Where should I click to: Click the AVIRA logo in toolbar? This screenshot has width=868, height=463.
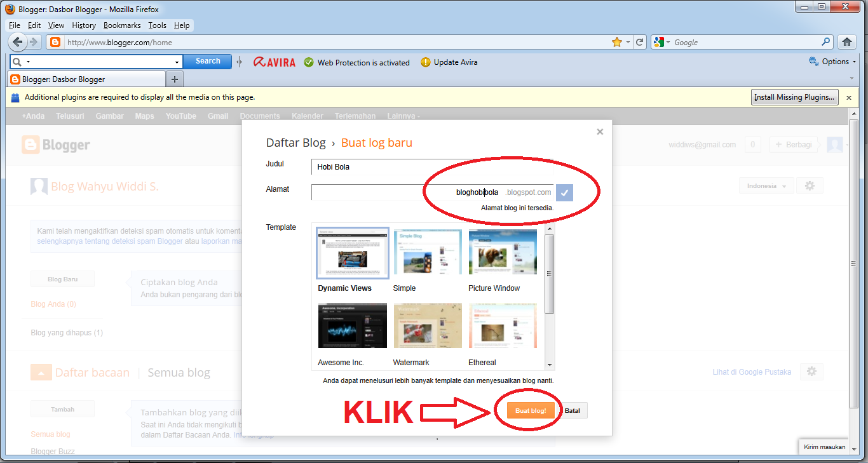[275, 62]
